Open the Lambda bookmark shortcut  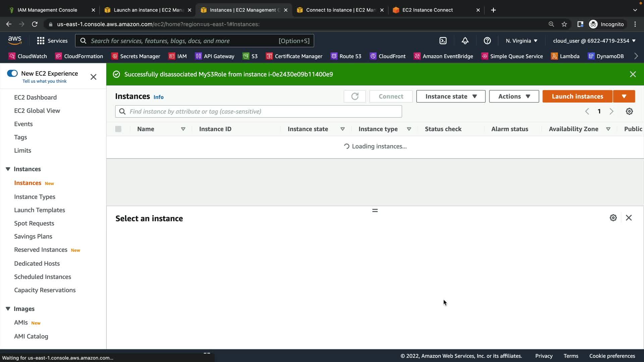pyautogui.click(x=565, y=56)
